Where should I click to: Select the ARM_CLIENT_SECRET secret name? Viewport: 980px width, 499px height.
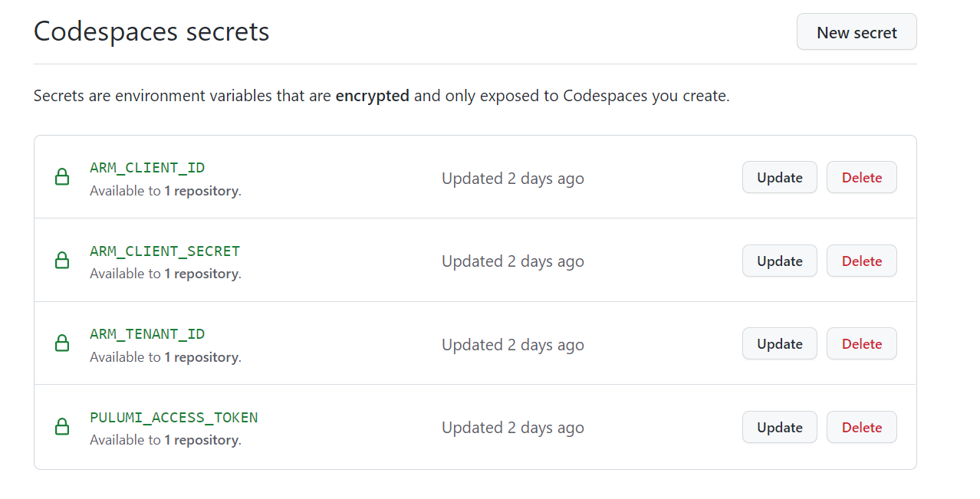tap(165, 251)
